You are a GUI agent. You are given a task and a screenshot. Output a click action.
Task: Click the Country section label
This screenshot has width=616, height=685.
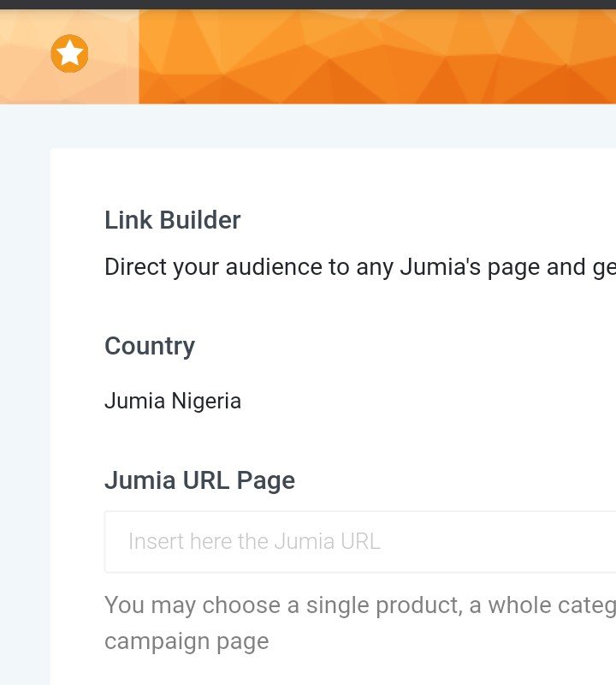(x=150, y=346)
